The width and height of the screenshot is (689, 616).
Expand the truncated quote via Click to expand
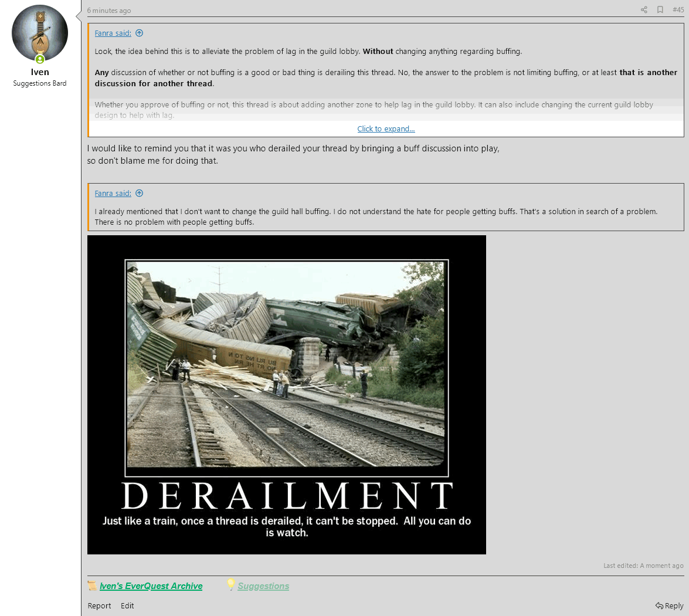pos(386,129)
